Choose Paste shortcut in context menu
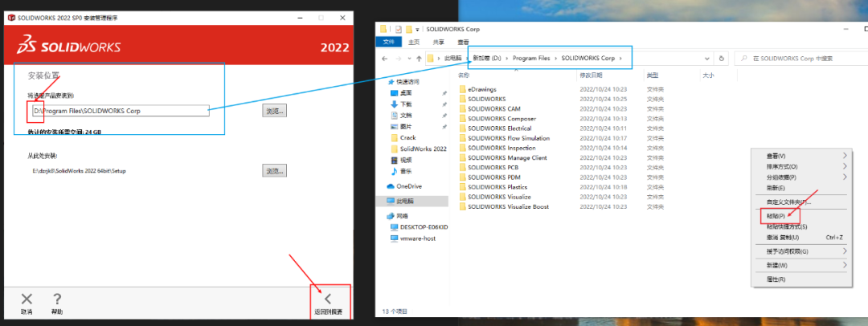This screenshot has height=326, width=868. coord(800,226)
